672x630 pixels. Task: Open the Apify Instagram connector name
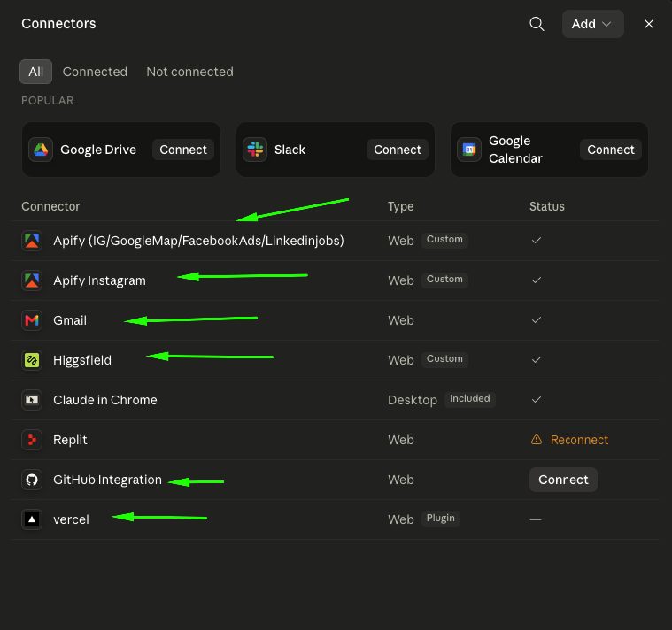click(x=99, y=280)
